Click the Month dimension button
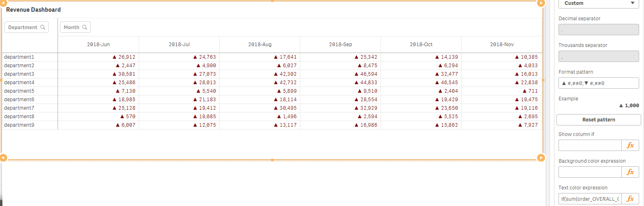 tap(75, 27)
